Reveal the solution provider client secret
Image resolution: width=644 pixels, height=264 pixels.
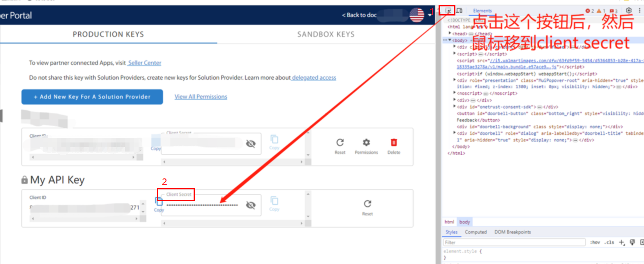250,144
